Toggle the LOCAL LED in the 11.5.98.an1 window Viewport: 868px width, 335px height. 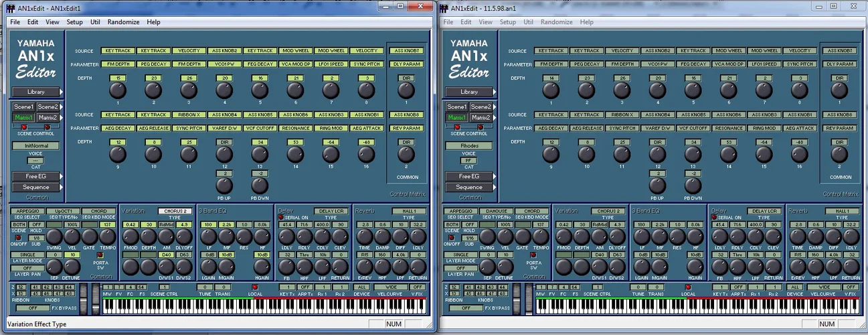click(x=688, y=287)
